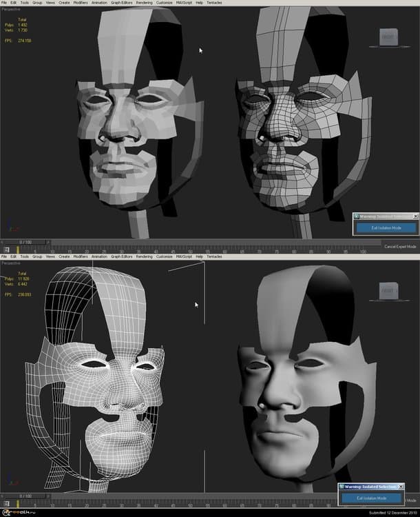Open the Rendering menu in the lower menu bar
Screen dimensions: 420x517
144,256
